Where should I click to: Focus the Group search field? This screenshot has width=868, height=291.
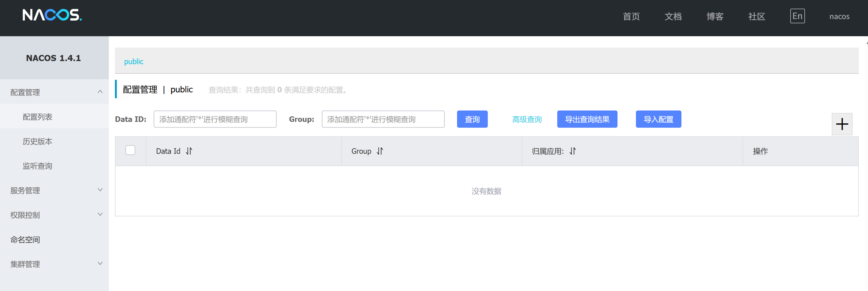383,119
